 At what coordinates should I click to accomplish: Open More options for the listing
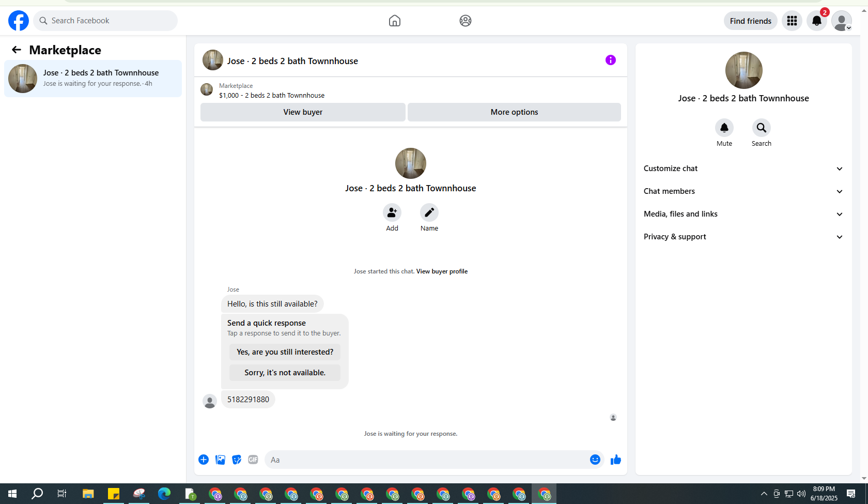(x=514, y=112)
